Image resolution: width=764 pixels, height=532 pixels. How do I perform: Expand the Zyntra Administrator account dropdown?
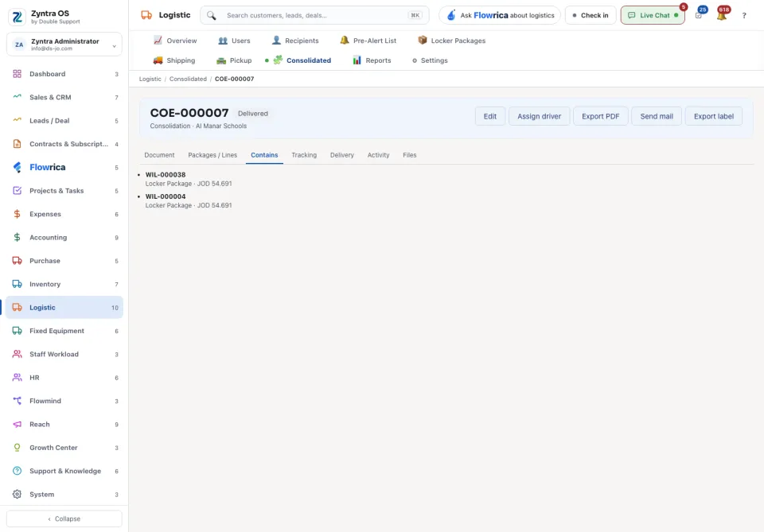click(64, 45)
